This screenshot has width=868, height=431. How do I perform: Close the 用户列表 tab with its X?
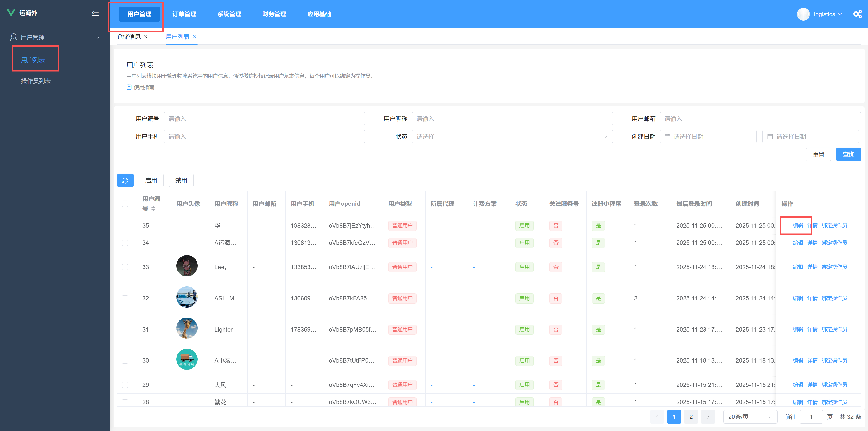195,37
